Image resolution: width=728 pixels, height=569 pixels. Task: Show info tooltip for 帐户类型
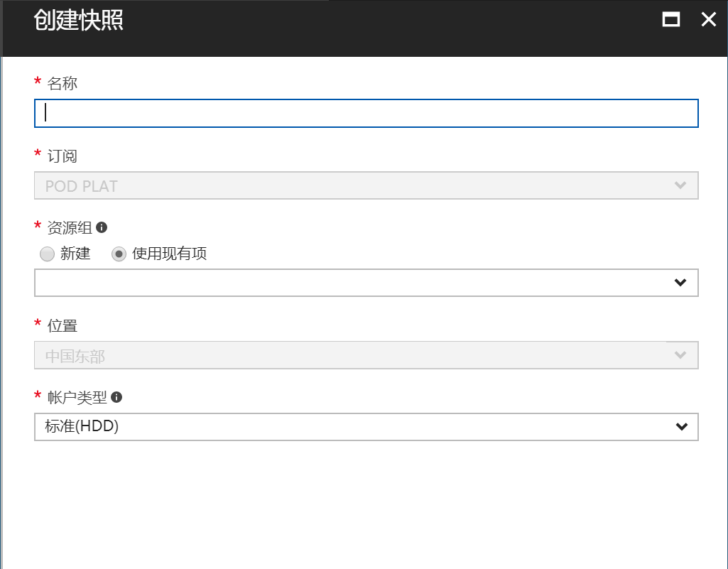click(x=116, y=397)
